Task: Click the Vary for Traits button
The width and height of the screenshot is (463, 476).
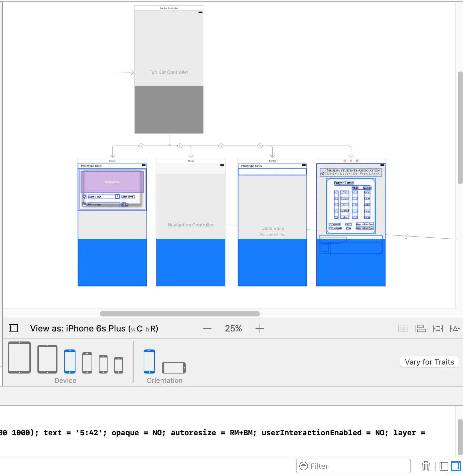Action: click(x=430, y=362)
